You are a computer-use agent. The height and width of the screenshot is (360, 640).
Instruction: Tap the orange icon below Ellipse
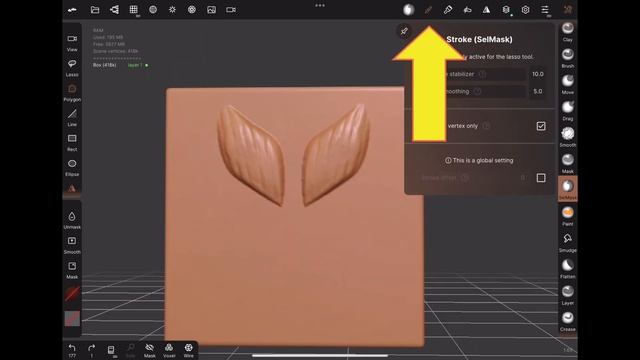[x=72, y=189]
